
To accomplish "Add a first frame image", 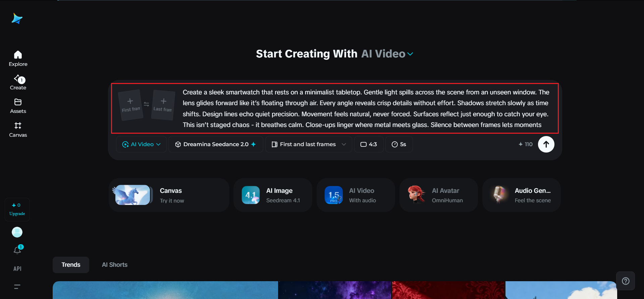I will click(130, 104).
